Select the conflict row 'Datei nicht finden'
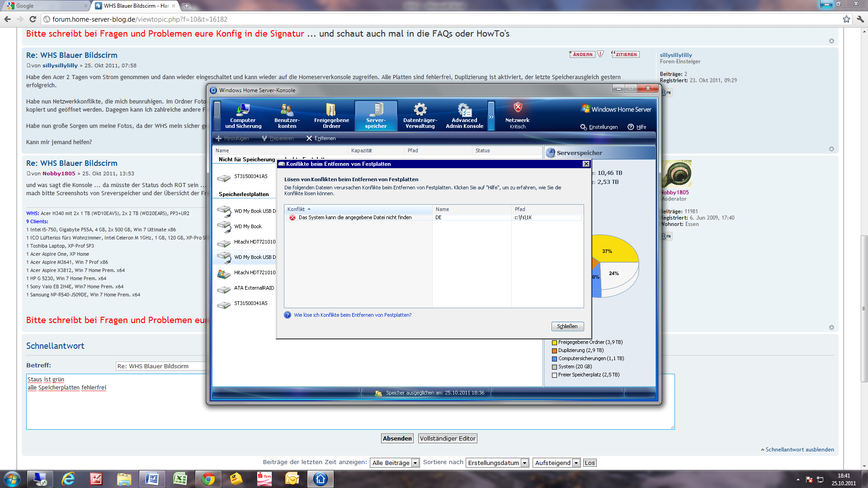The image size is (868, 488). 434,217
